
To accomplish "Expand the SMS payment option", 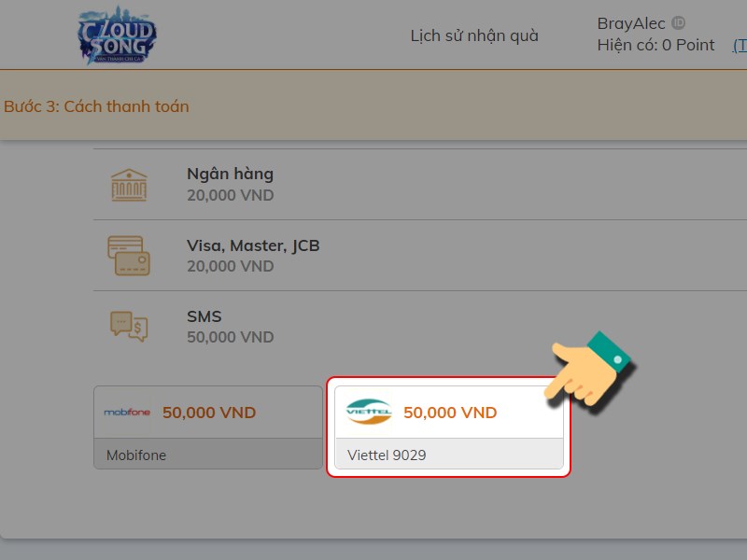I will point(420,326).
